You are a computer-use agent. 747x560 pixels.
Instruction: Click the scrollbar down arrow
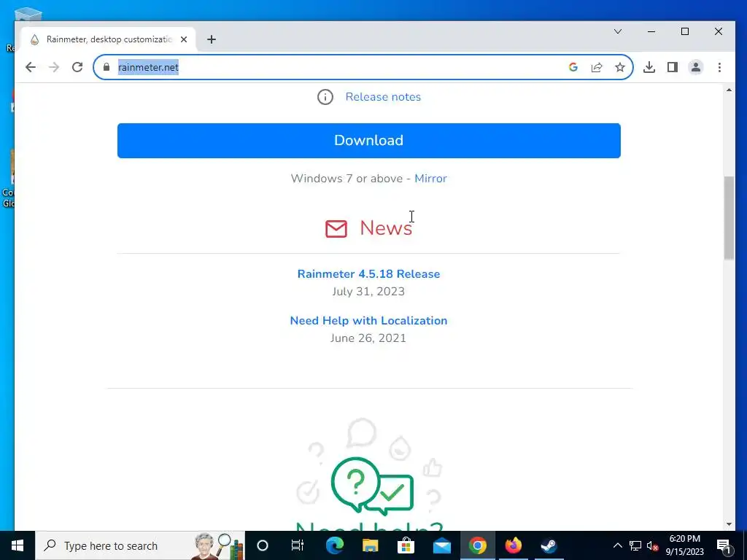(x=729, y=524)
